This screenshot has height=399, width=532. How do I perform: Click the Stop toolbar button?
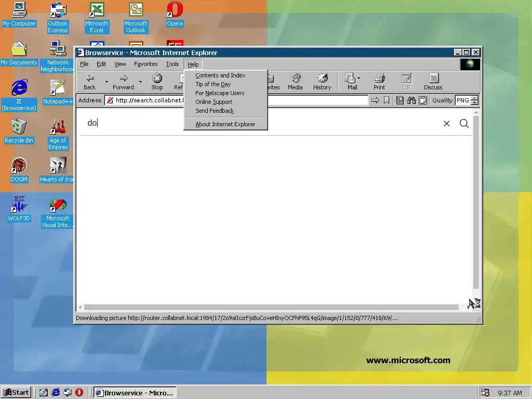(x=157, y=82)
